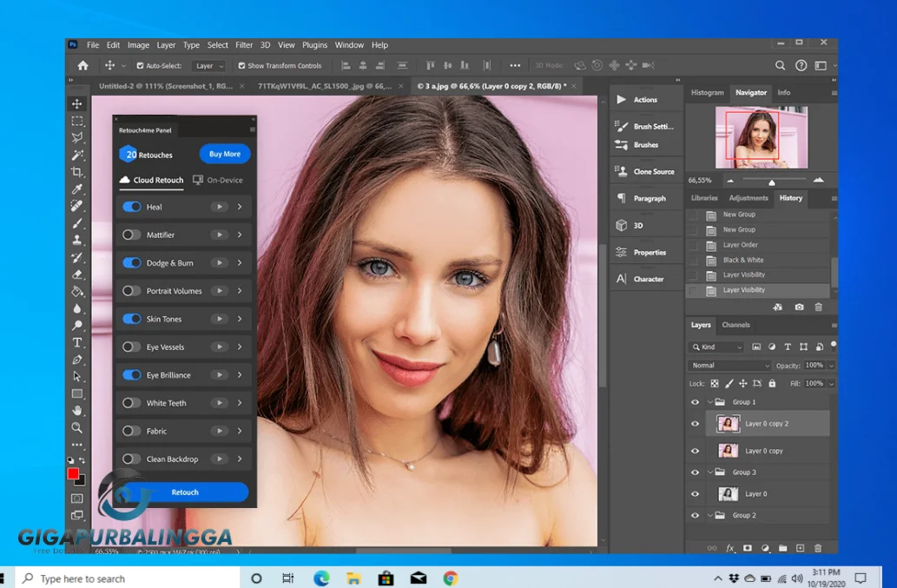Lock all with padlock icon in Layers
The height and width of the screenshot is (588, 897).
pos(772,383)
